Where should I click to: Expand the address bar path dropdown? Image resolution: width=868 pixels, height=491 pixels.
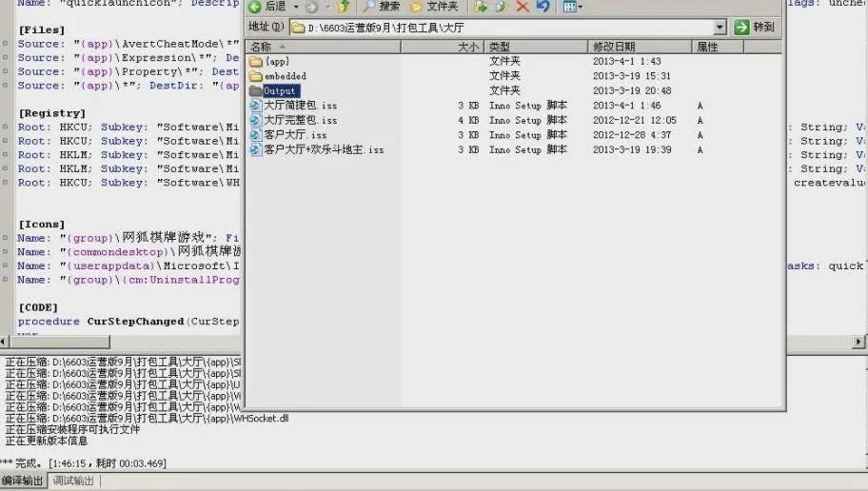pos(720,28)
